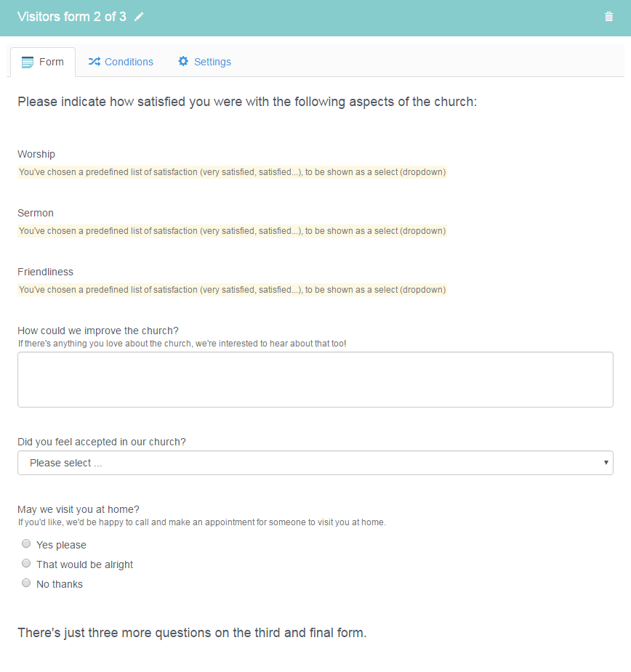
Task: Choose 'That would be alright' radio button
Action: click(26, 563)
